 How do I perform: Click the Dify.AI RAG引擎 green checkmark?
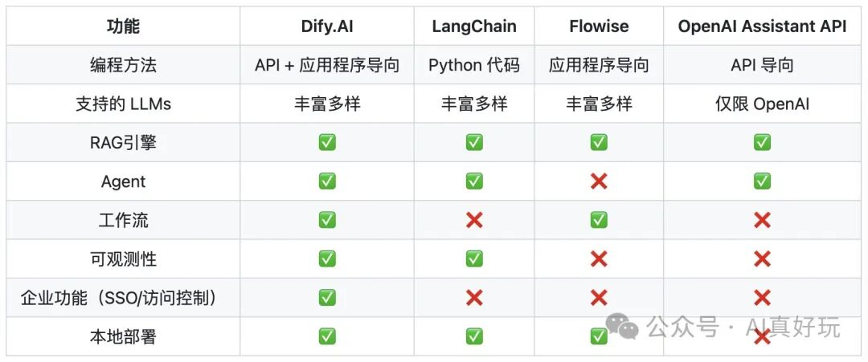327,142
